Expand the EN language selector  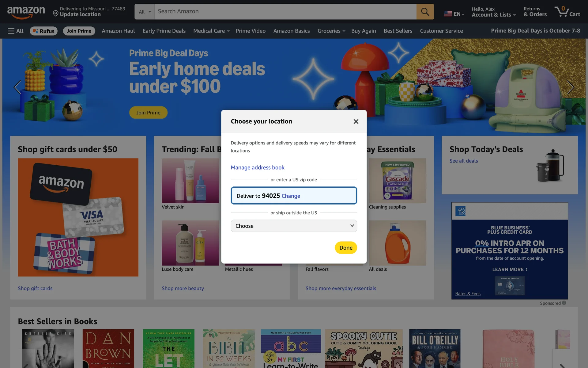point(454,14)
